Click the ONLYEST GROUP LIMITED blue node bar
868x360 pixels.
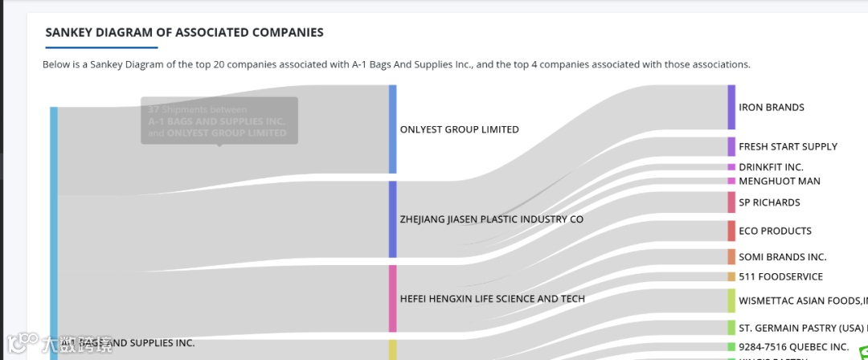point(392,129)
